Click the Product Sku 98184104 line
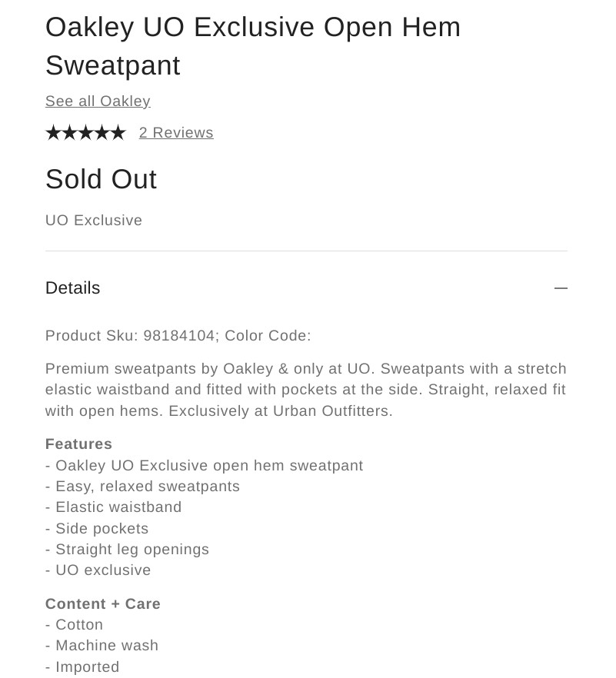 [x=178, y=336]
